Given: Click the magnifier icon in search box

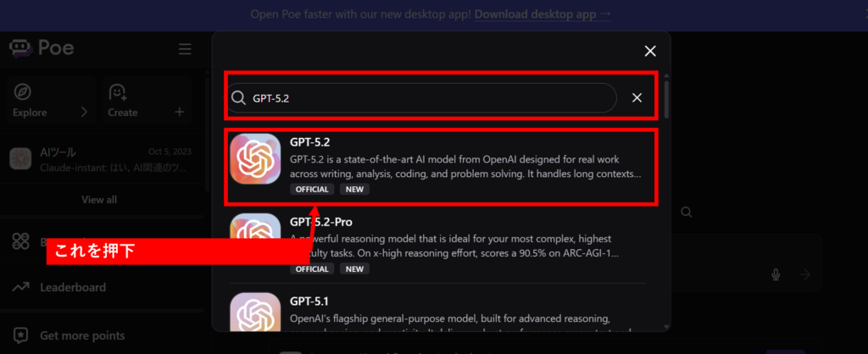Looking at the screenshot, I should click(x=238, y=98).
